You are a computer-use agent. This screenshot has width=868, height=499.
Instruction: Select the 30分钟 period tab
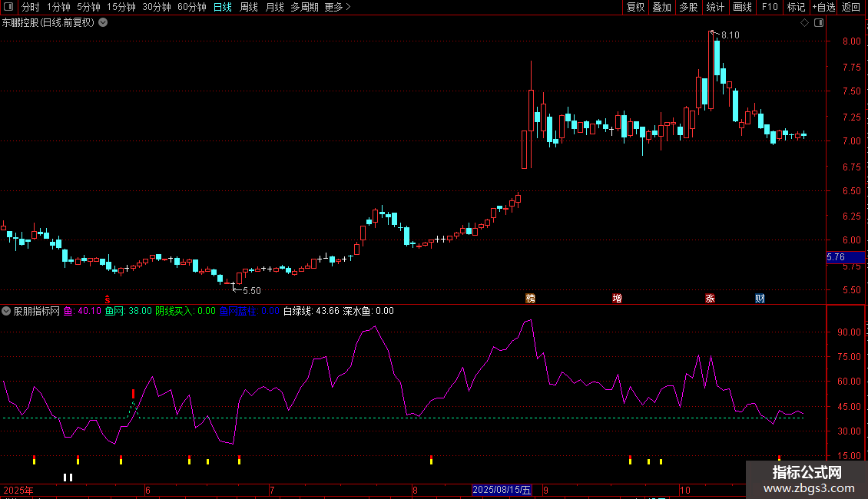pos(156,7)
